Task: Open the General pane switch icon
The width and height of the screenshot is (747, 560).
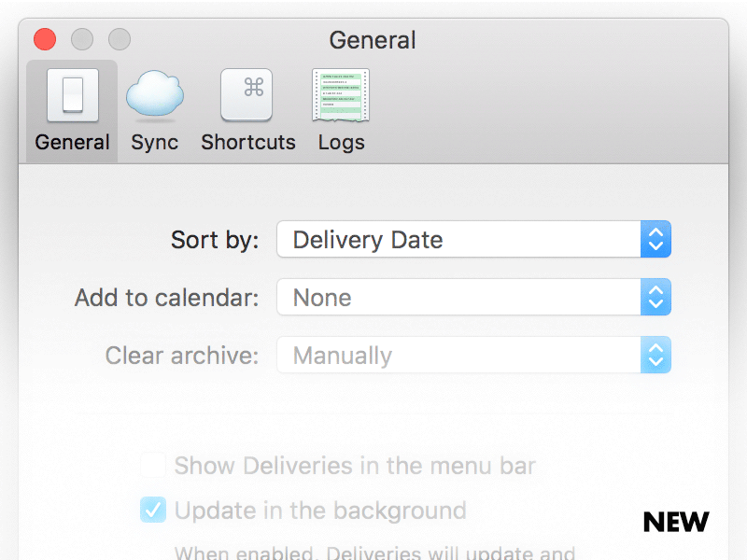Action: point(71,93)
